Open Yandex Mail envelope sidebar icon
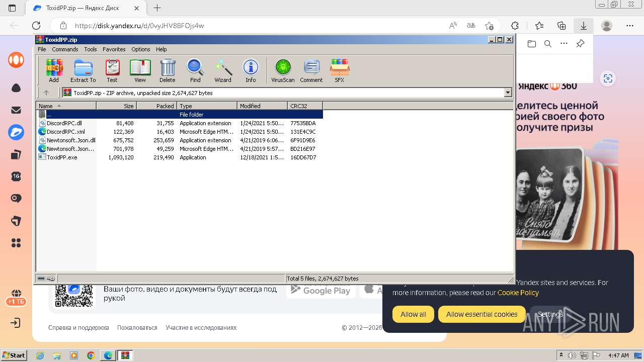This screenshot has height=362, width=644. pyautogui.click(x=16, y=110)
